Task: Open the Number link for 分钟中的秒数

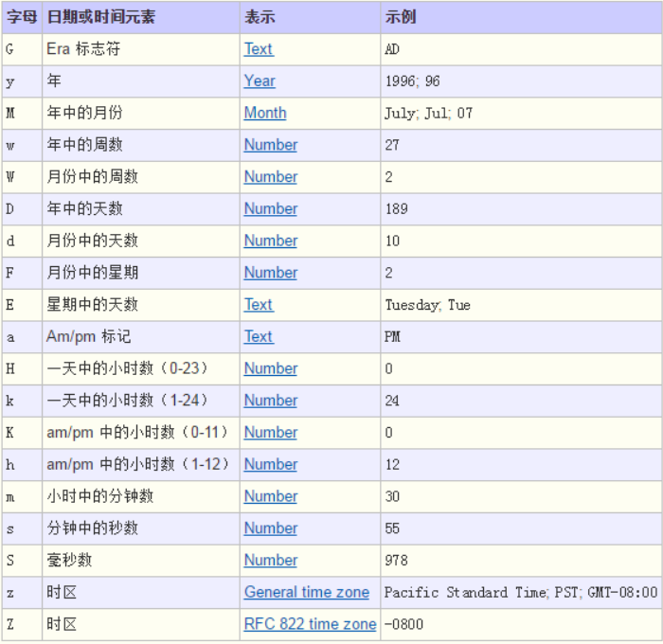Action: [271, 528]
